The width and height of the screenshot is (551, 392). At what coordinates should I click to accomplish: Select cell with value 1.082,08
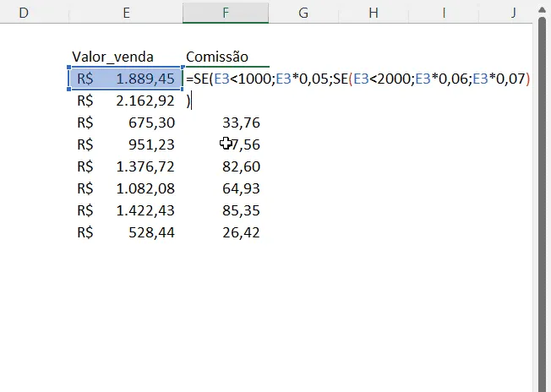pos(126,188)
